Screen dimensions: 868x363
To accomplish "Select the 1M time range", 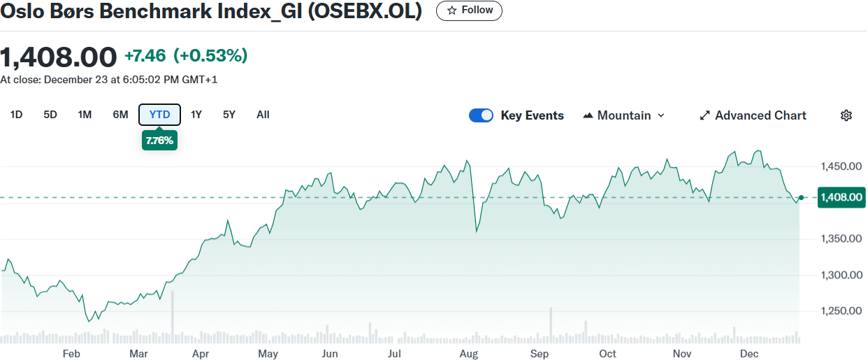I will [x=85, y=115].
